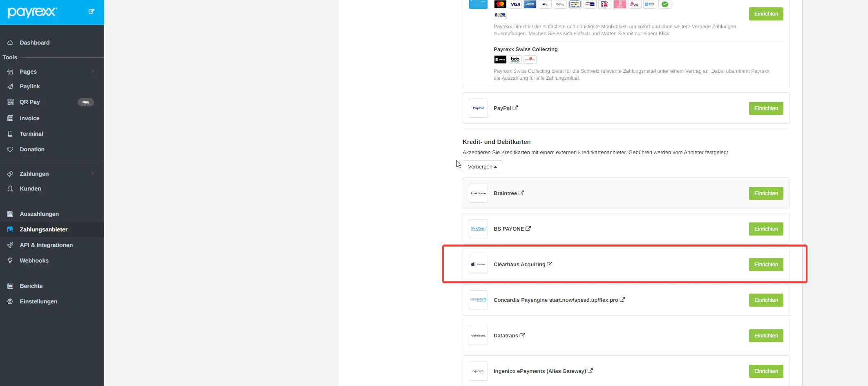Go to Webhooks in the sidebar
The width and height of the screenshot is (868, 386).
point(34,260)
